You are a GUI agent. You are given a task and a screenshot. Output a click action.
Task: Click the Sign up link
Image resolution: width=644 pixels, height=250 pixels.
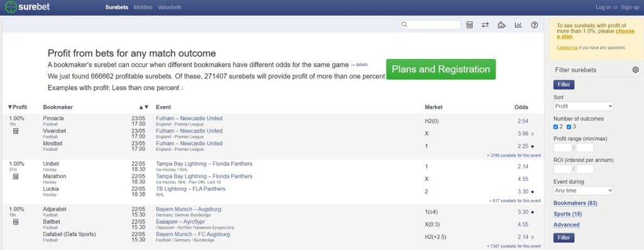click(x=630, y=8)
